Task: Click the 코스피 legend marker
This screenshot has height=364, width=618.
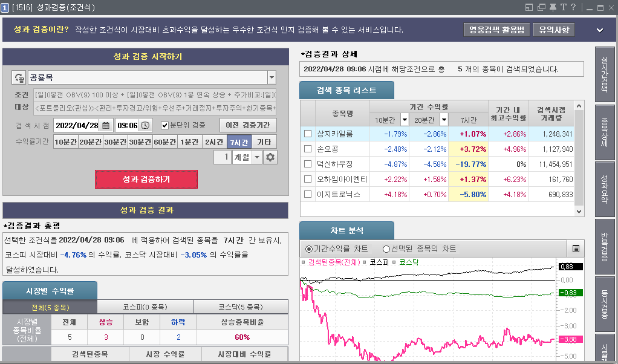Action: coord(365,262)
